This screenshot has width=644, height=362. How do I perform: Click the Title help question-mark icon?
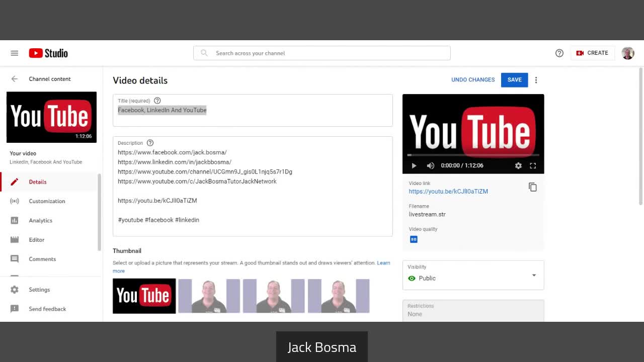(157, 101)
